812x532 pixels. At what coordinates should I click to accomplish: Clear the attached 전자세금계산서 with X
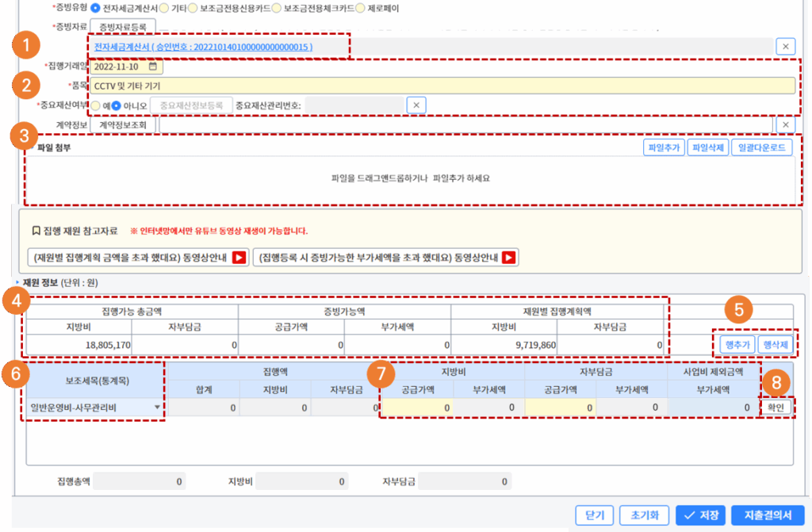786,47
